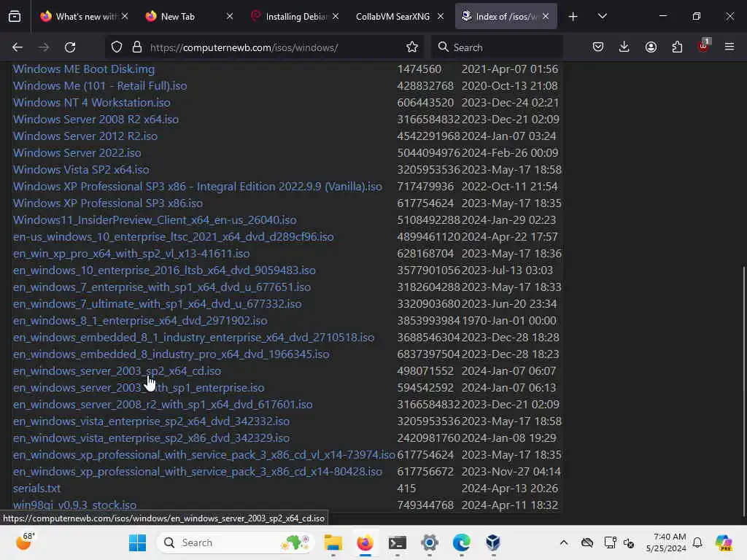Open Settings gear in the taskbar
This screenshot has width=747, height=560.
pyautogui.click(x=429, y=542)
